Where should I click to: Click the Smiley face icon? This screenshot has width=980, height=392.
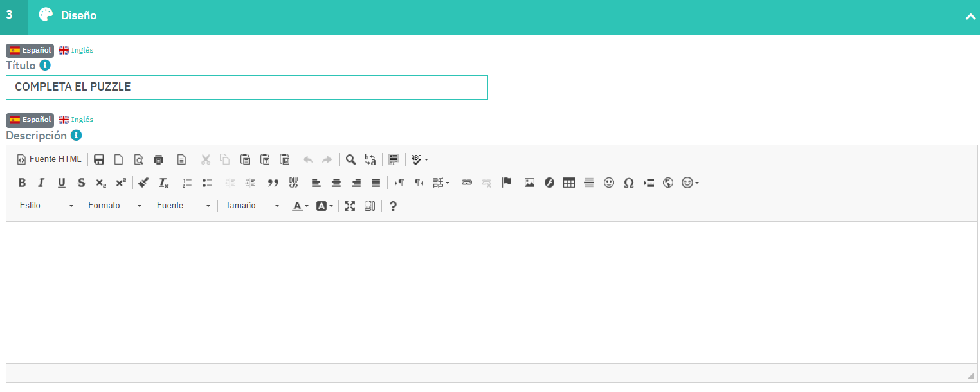point(609,183)
